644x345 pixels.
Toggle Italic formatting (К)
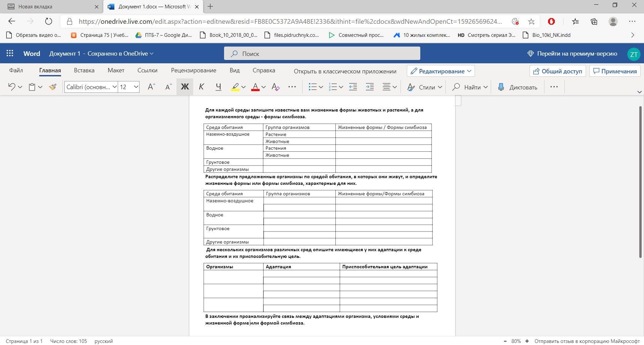[x=201, y=87]
